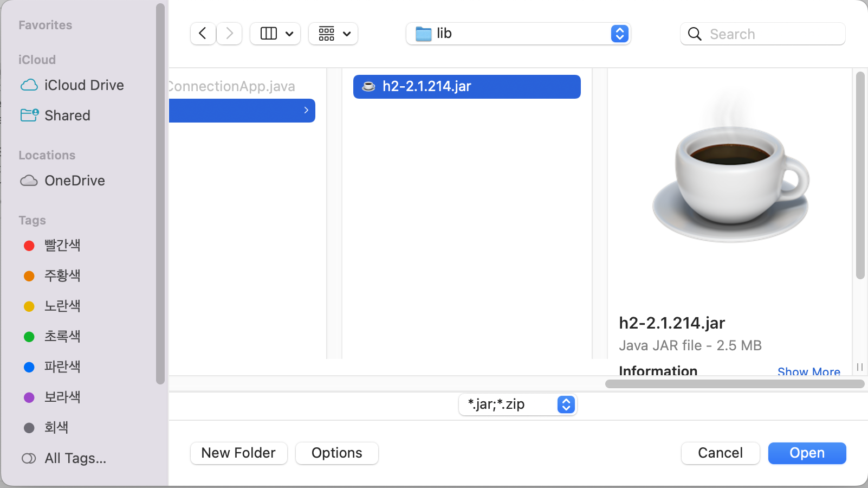The image size is (868, 488).
Task: Click the All Tags toggle icon
Action: click(29, 458)
